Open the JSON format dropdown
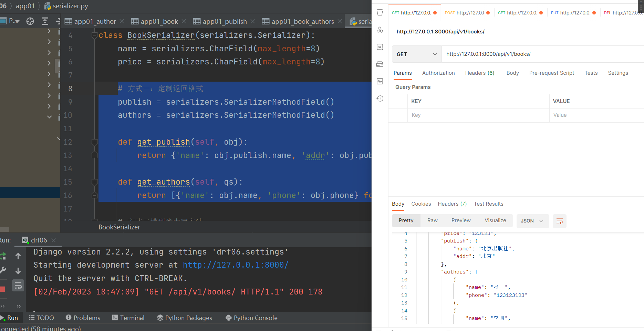 tap(532, 221)
